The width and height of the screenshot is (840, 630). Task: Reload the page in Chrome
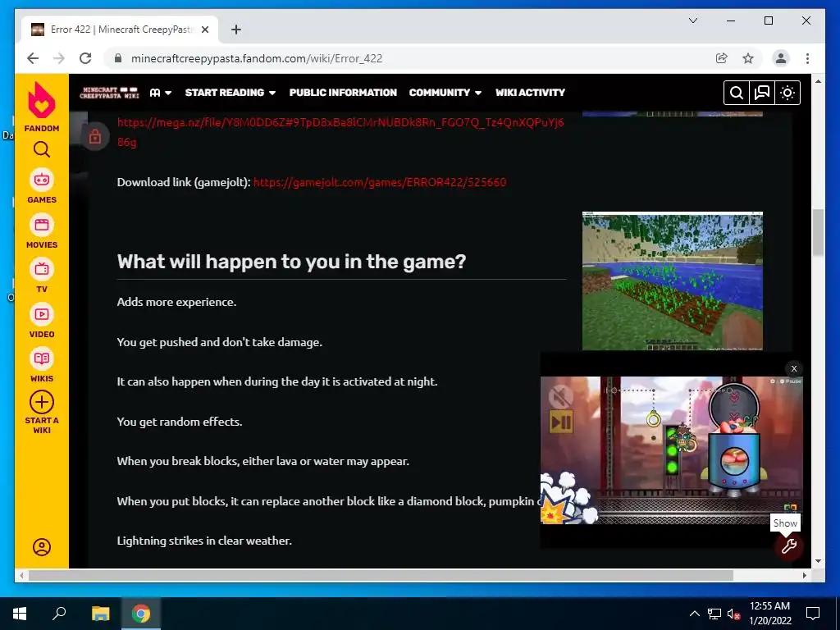pyautogui.click(x=85, y=58)
